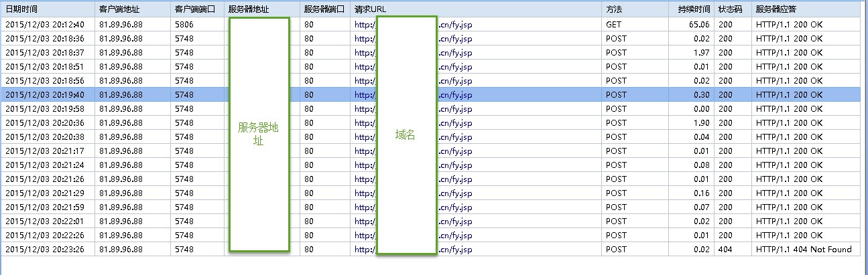The width and height of the screenshot is (868, 275).
Task: Click the 服务器地址 column header
Action: click(x=261, y=9)
